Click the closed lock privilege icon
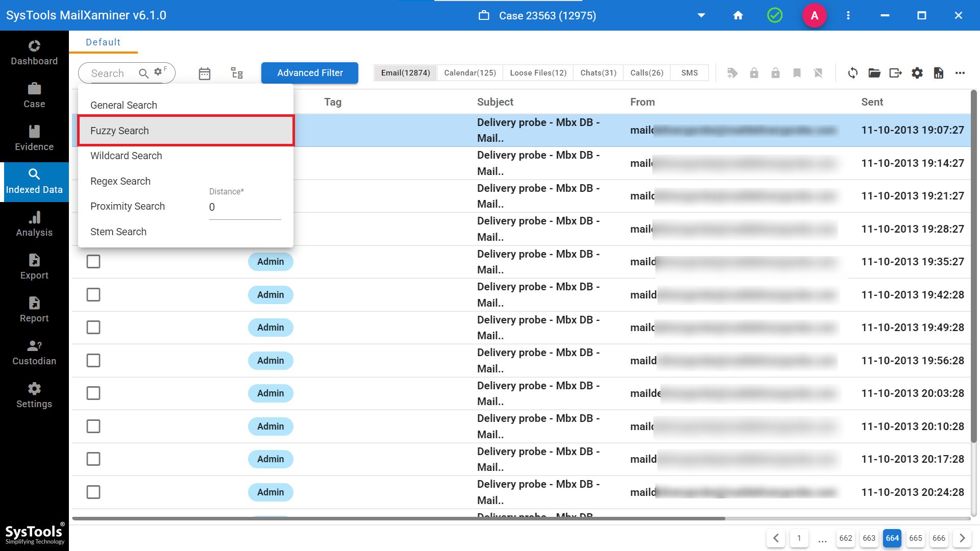The width and height of the screenshot is (980, 551). click(754, 73)
